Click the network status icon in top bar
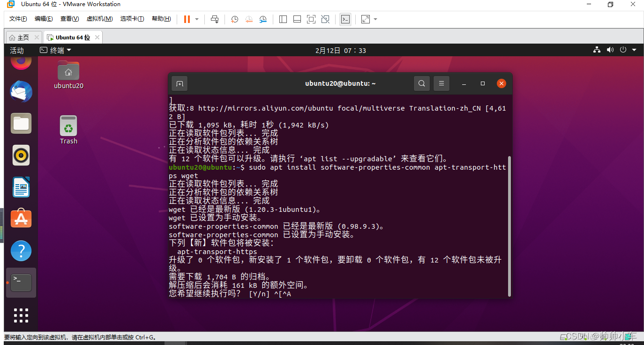The image size is (644, 345). coord(597,50)
